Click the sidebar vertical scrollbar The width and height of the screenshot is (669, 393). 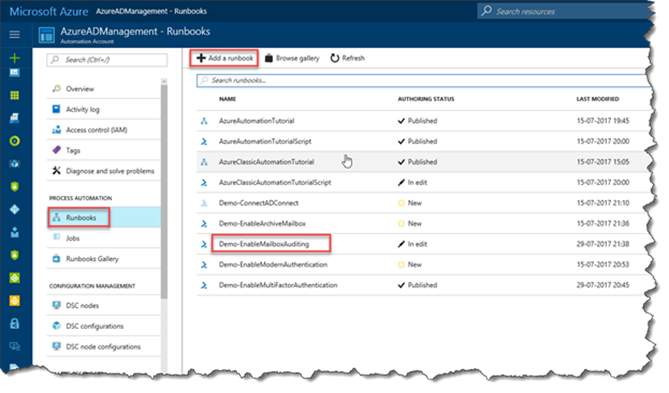pyautogui.click(x=164, y=191)
